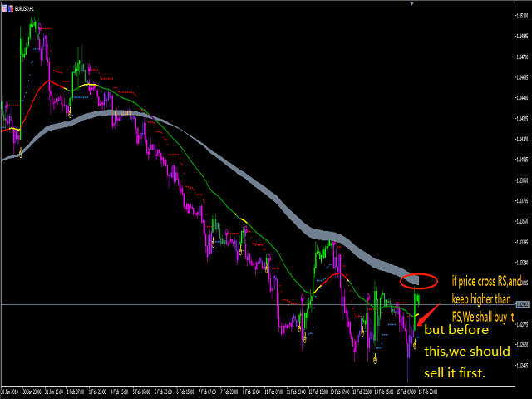Image resolution: width=532 pixels, height=399 pixels.
Task: Click the 12 Feb 15:00 time label
Action: (318, 392)
